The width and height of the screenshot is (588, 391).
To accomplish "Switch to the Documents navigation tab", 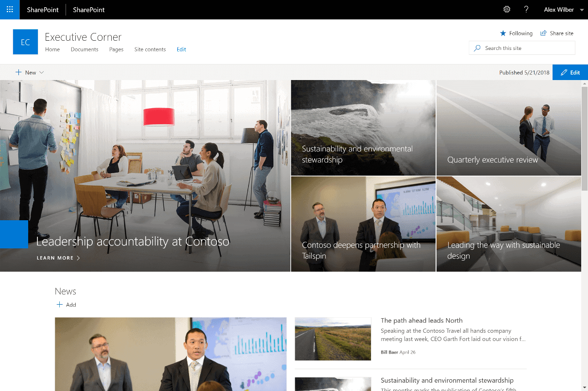I will click(x=84, y=49).
